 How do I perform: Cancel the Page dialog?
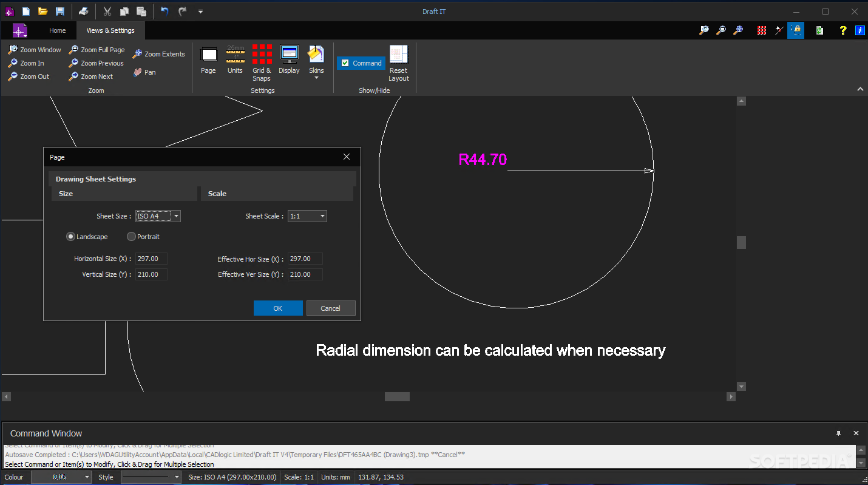pyautogui.click(x=331, y=308)
